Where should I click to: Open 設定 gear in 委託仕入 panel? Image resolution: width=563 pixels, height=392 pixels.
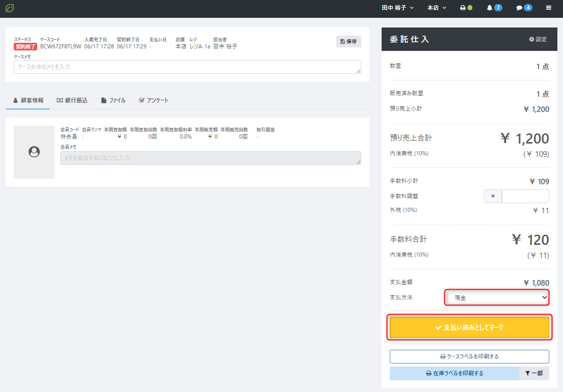pos(538,39)
